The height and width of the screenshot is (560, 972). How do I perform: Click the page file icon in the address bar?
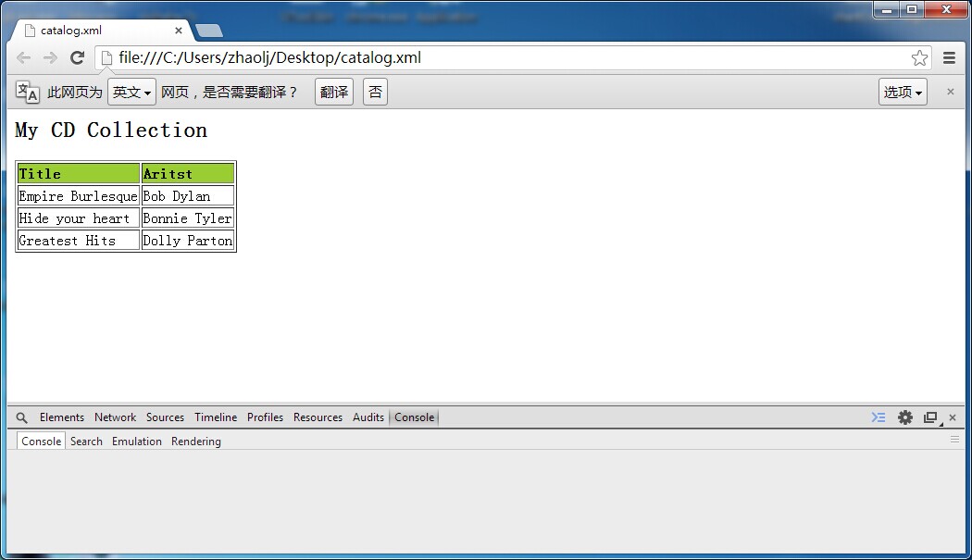click(106, 58)
